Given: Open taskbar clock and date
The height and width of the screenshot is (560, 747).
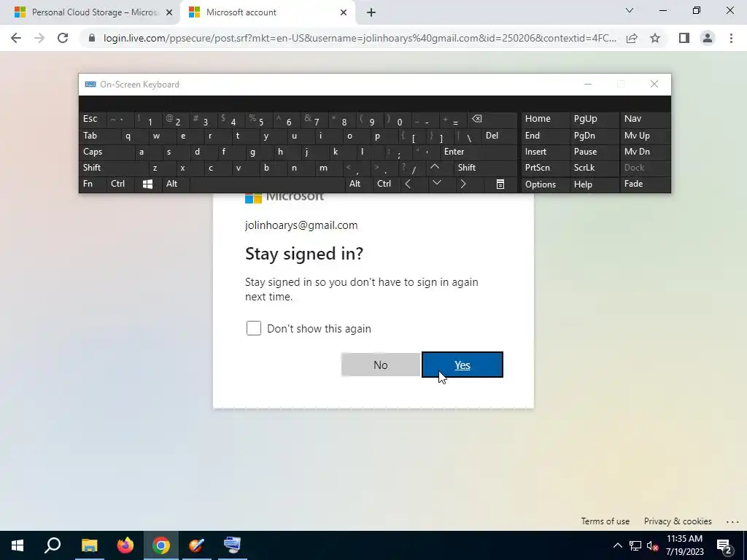Looking at the screenshot, I should [x=684, y=545].
